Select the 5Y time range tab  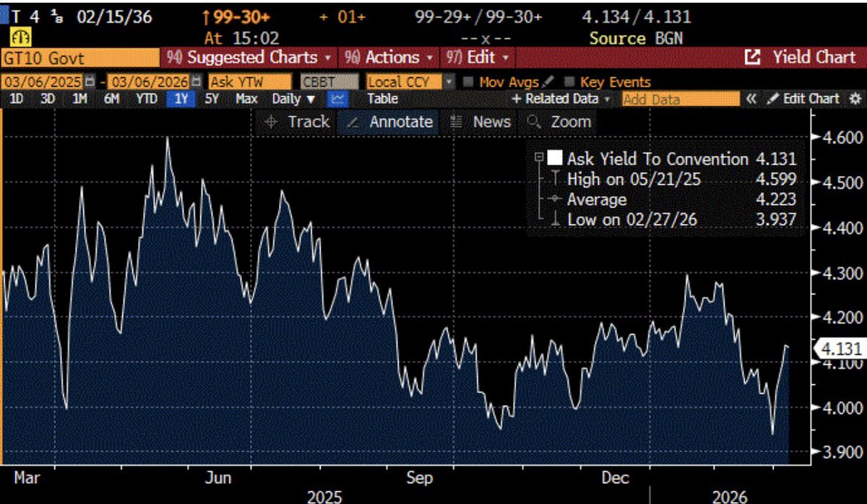click(211, 99)
